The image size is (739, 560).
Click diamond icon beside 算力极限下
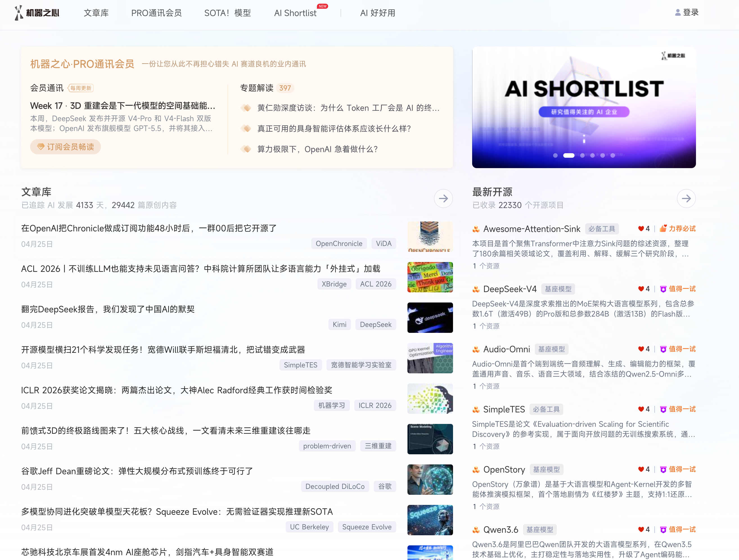point(246,149)
